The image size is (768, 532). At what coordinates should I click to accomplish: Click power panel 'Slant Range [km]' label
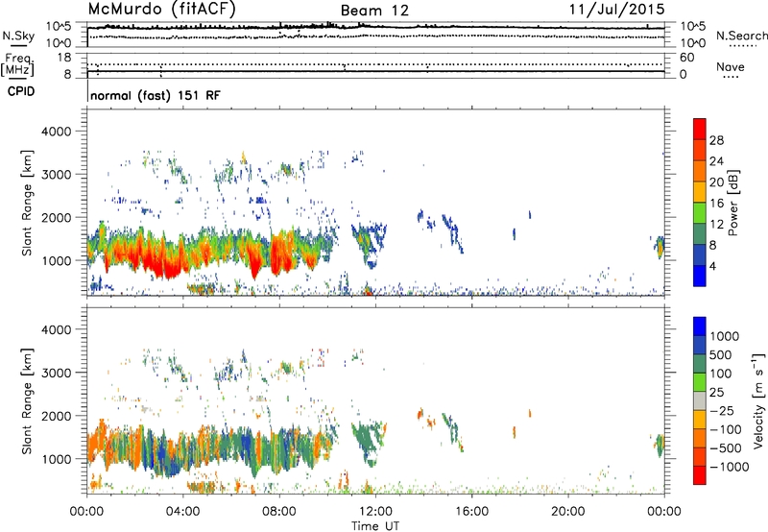[x=27, y=203]
